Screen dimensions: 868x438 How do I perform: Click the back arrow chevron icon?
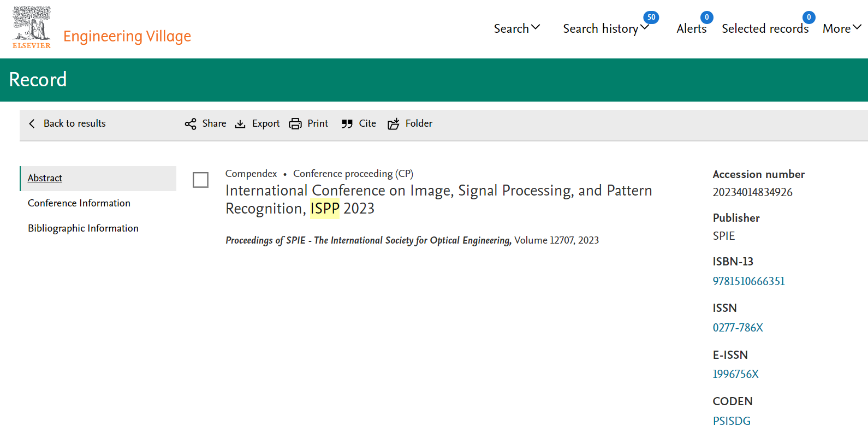pyautogui.click(x=32, y=123)
